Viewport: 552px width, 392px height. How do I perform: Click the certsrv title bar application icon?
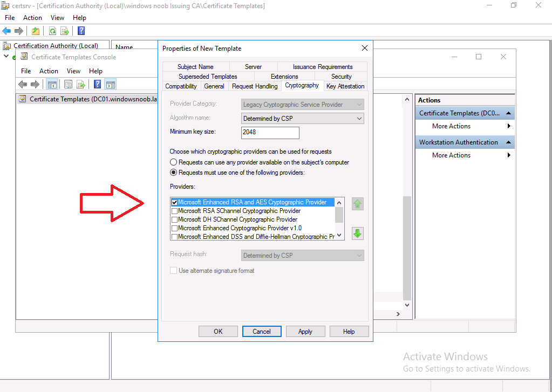coord(5,5)
